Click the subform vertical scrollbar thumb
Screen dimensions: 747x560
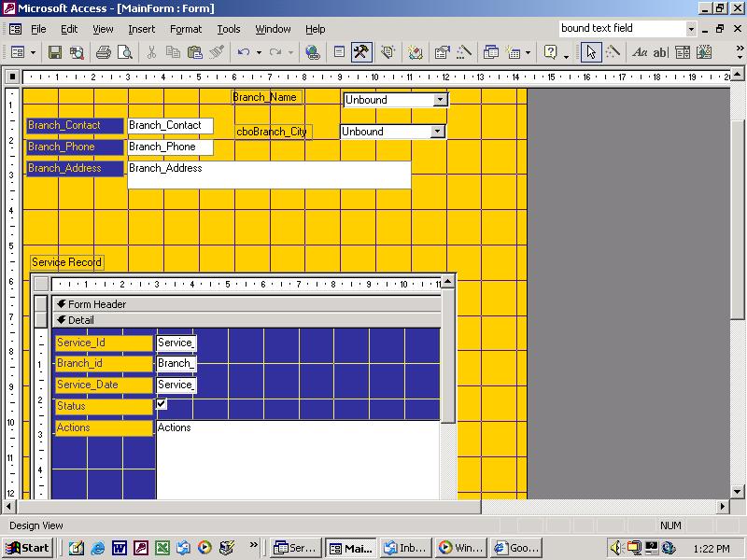[447, 356]
